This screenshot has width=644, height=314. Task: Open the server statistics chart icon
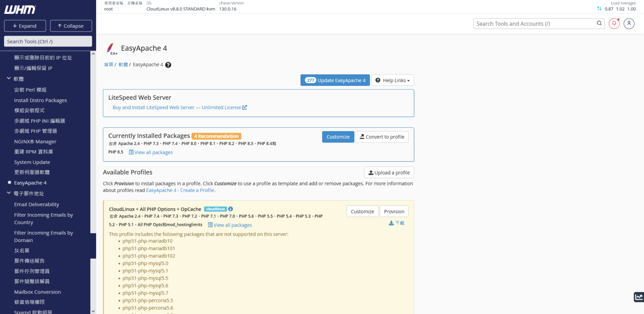click(639, 297)
